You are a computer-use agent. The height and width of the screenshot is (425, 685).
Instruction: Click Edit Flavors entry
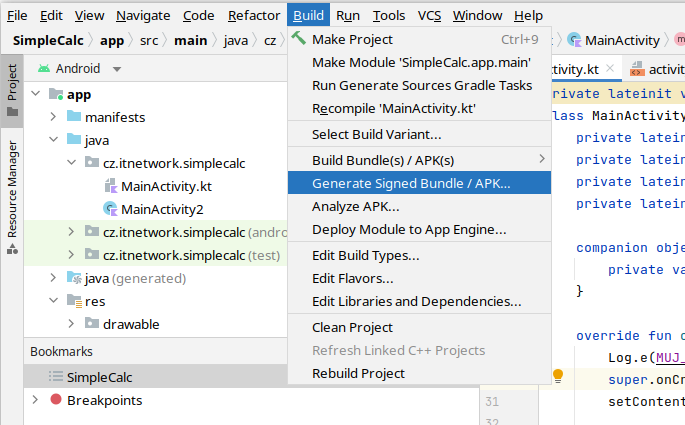(419, 278)
